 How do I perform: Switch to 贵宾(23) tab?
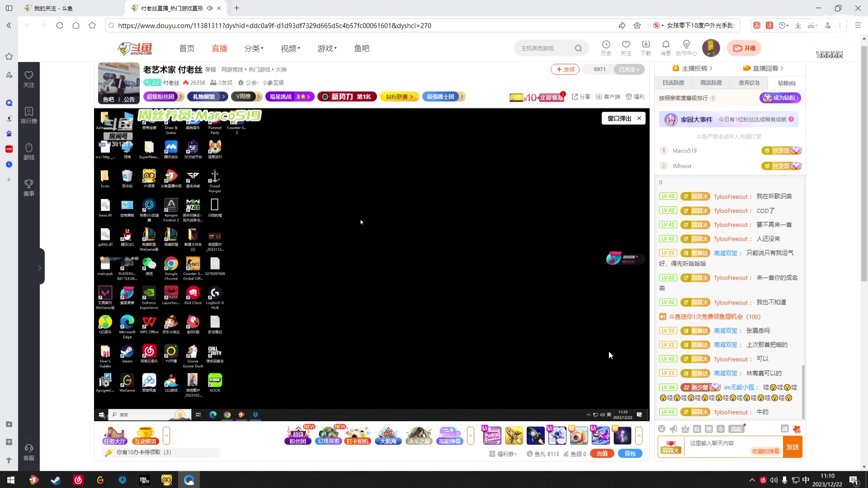(749, 83)
